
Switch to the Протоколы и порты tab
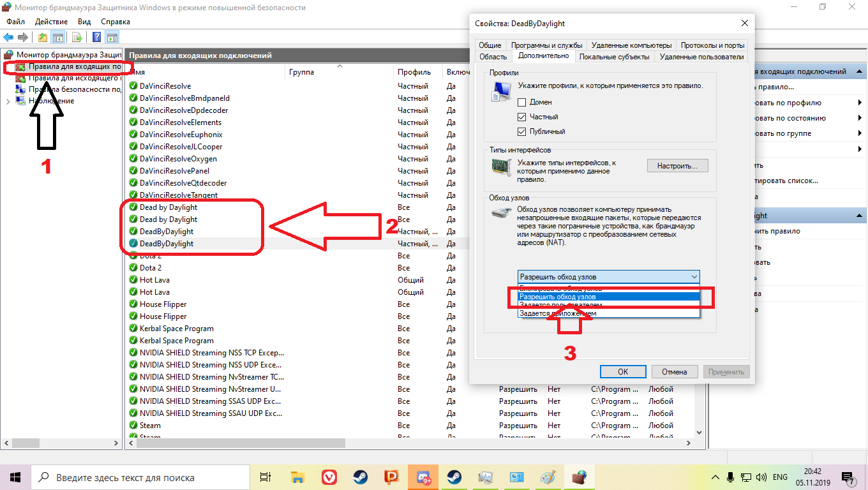712,45
